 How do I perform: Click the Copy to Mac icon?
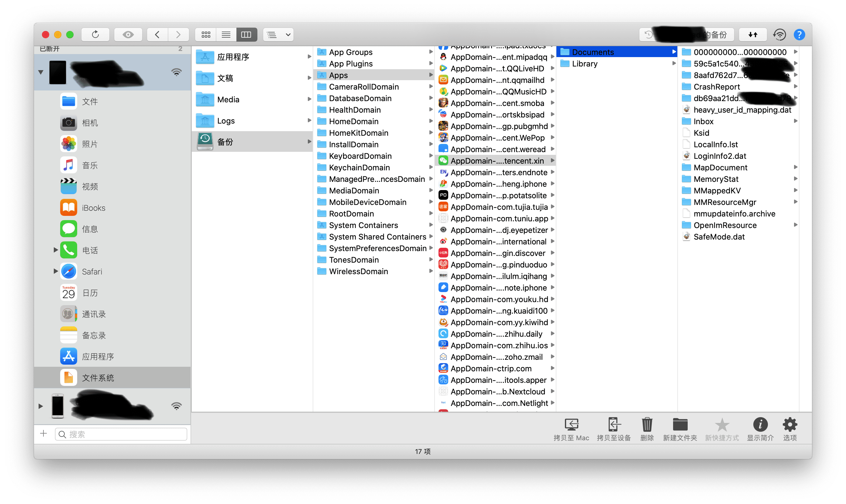[571, 424]
